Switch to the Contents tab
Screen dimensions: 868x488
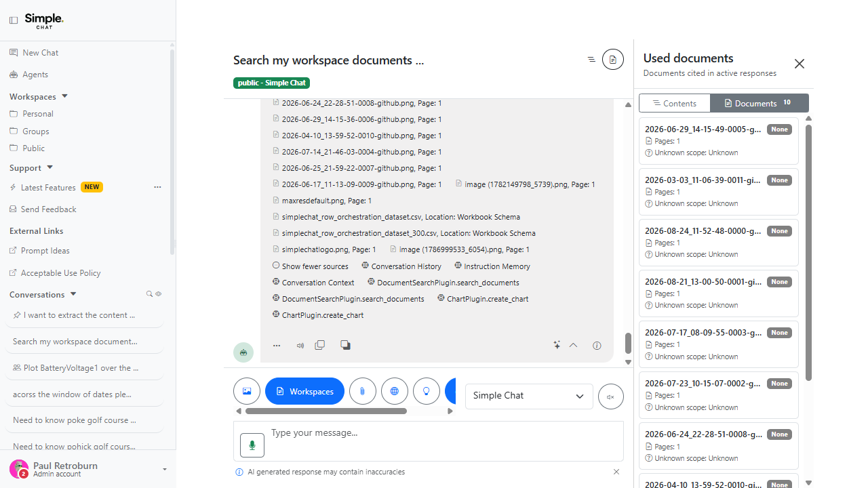[x=675, y=103]
